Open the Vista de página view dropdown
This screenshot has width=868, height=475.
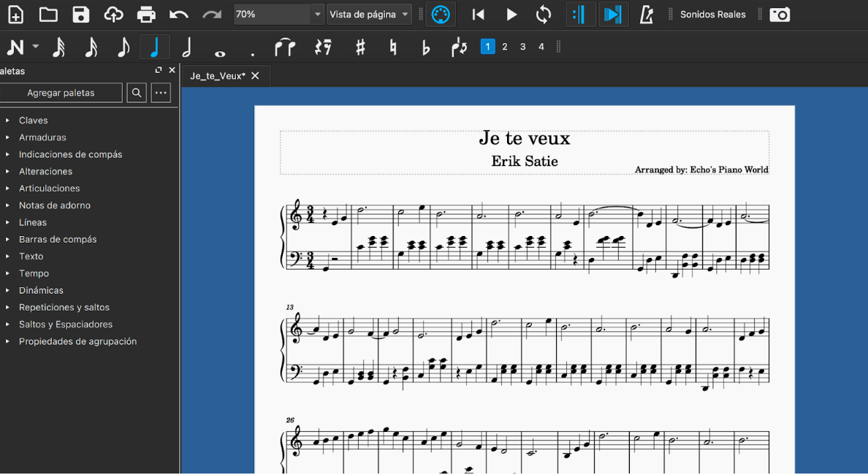pos(369,15)
